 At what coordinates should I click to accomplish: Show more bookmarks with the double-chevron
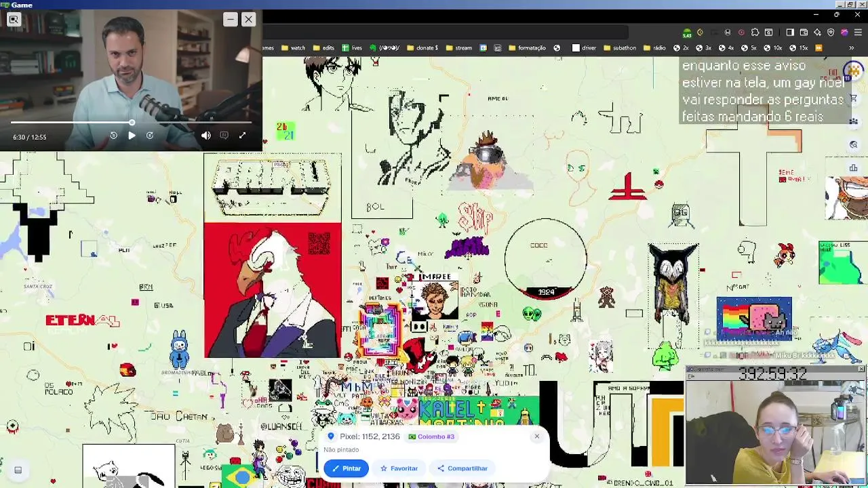tap(851, 48)
